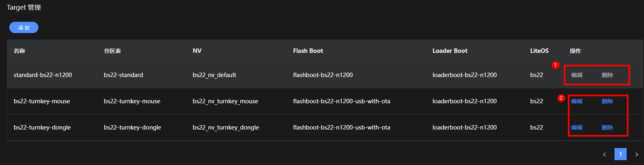Select the bs22_nv_turnkey_dongle NV cell
The width and height of the screenshot is (644, 165).
226,127
